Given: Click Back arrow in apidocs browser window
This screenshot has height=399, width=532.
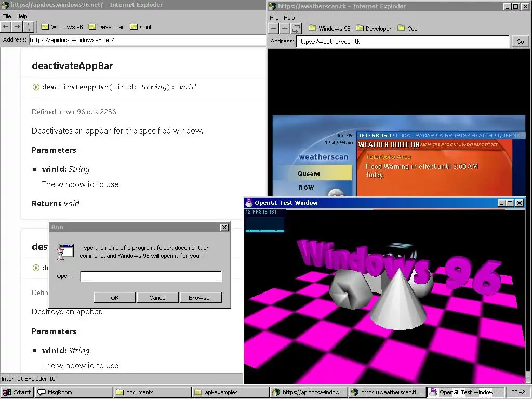Looking at the screenshot, I should tap(6, 27).
